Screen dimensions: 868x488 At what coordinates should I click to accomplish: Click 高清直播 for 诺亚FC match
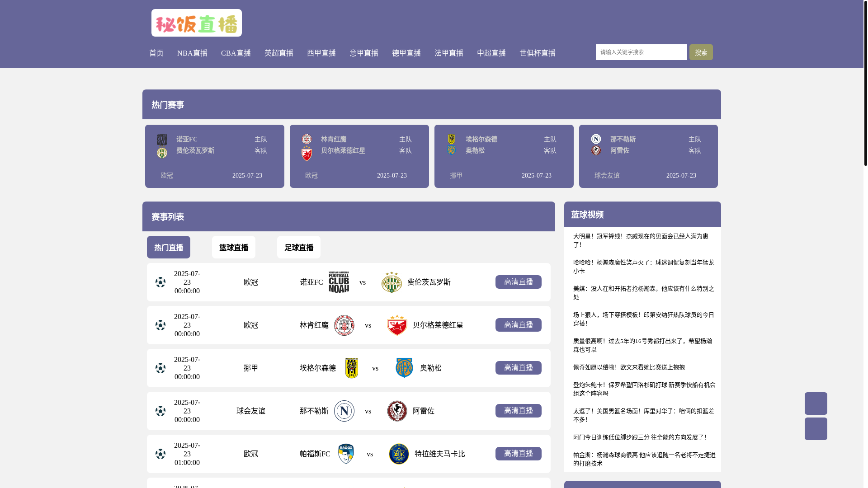519,282
